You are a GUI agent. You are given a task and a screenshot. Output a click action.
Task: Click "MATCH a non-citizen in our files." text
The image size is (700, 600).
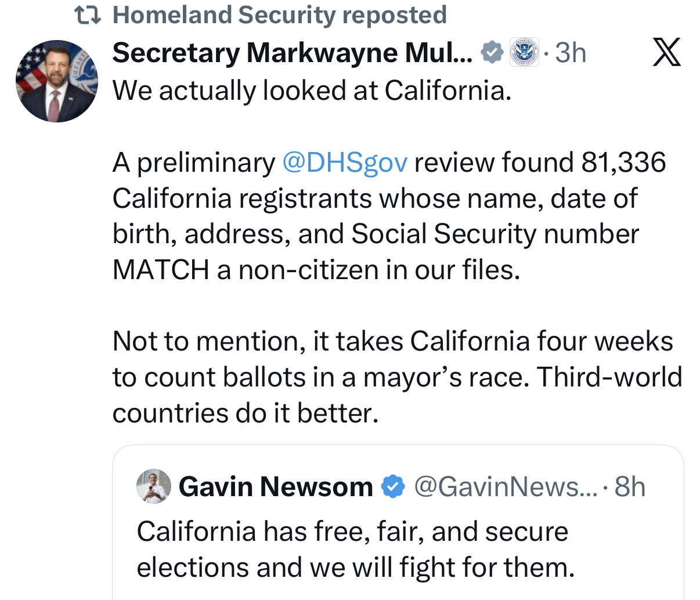[316, 270]
